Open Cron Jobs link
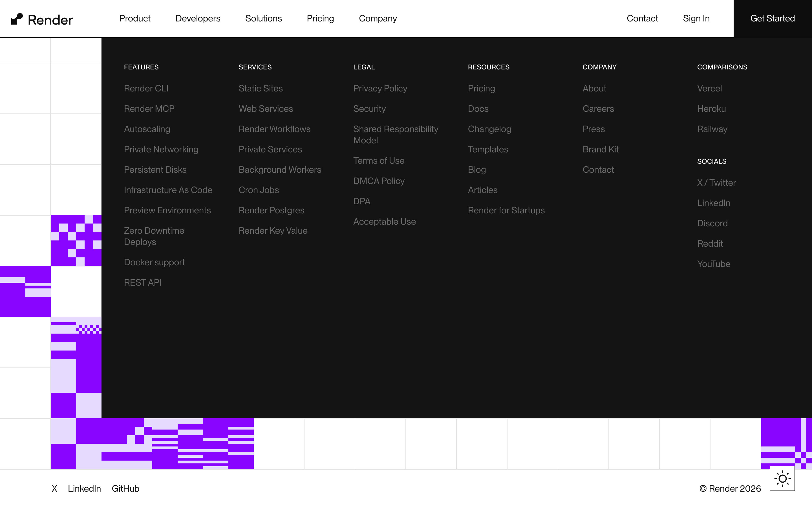This screenshot has height=508, width=812. 259,190
